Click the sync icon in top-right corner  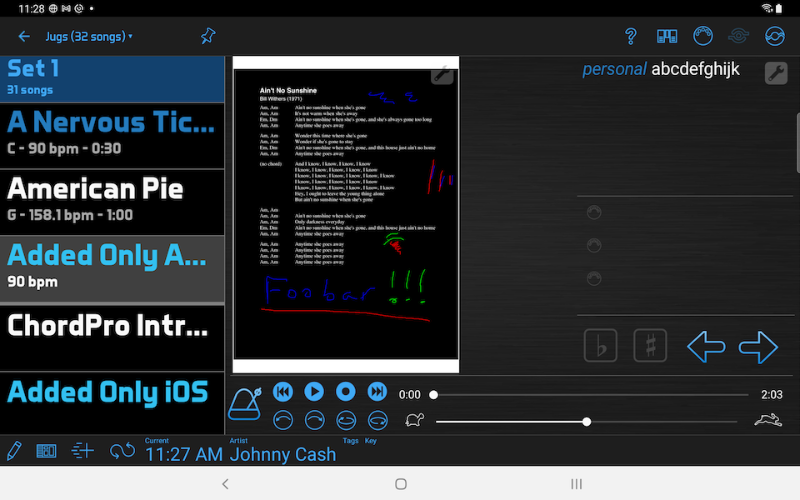(775, 37)
